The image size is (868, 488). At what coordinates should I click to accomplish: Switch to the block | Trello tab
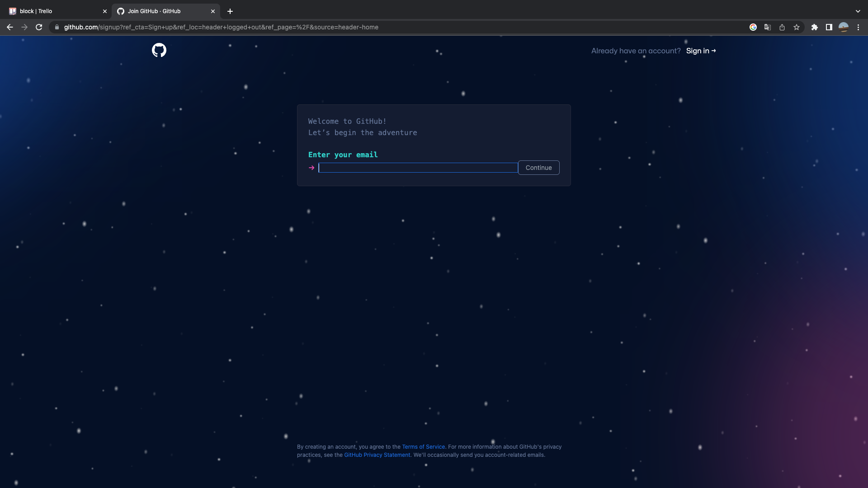click(x=54, y=11)
